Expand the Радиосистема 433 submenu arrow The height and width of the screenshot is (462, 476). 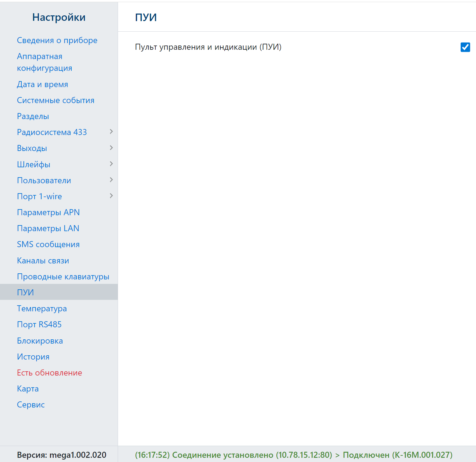[111, 132]
